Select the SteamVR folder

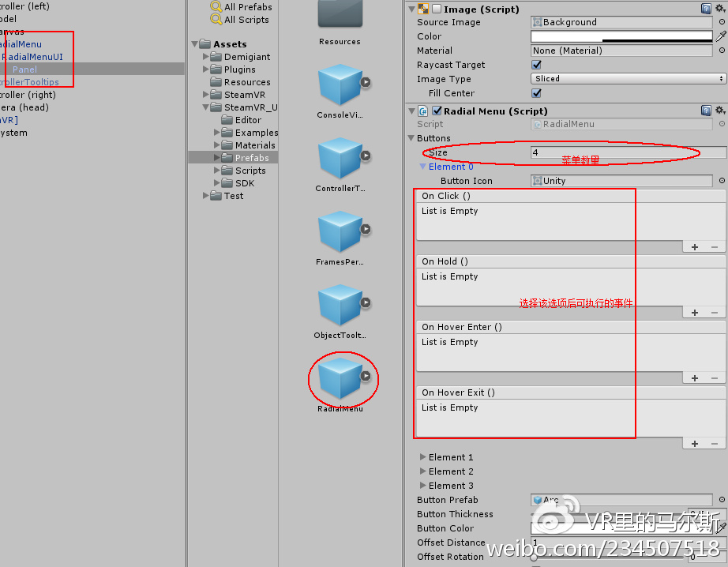click(238, 95)
